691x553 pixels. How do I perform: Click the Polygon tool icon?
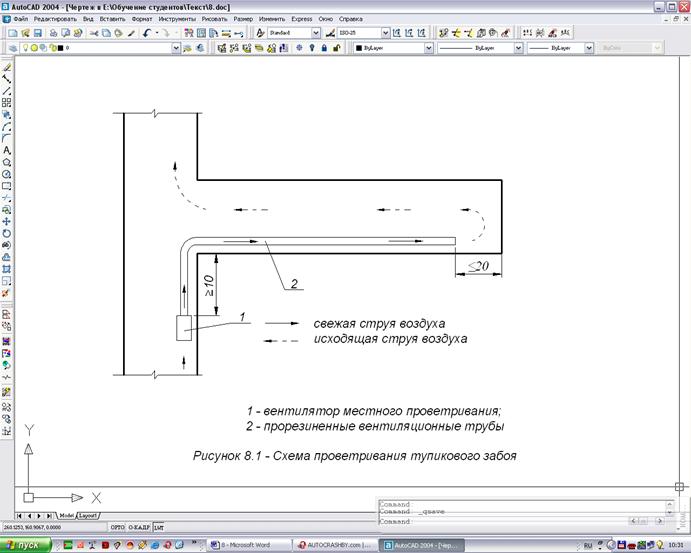tap(7, 161)
